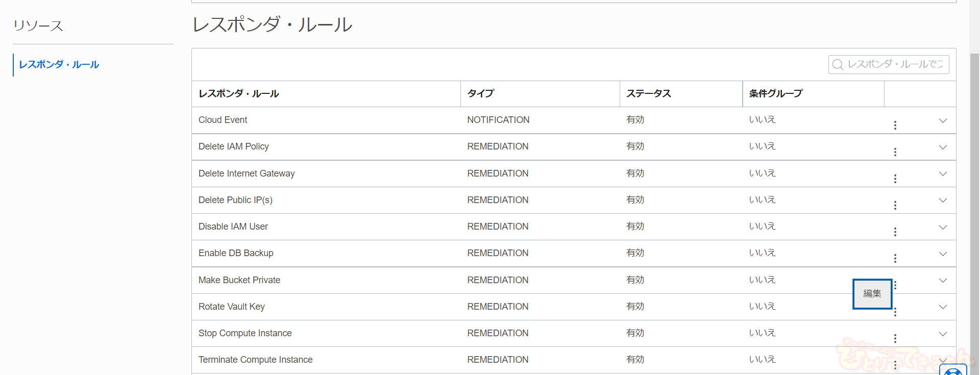Open the three-dot menu for Disable IAM User
Viewport: 980px width, 375px height.
click(x=895, y=232)
